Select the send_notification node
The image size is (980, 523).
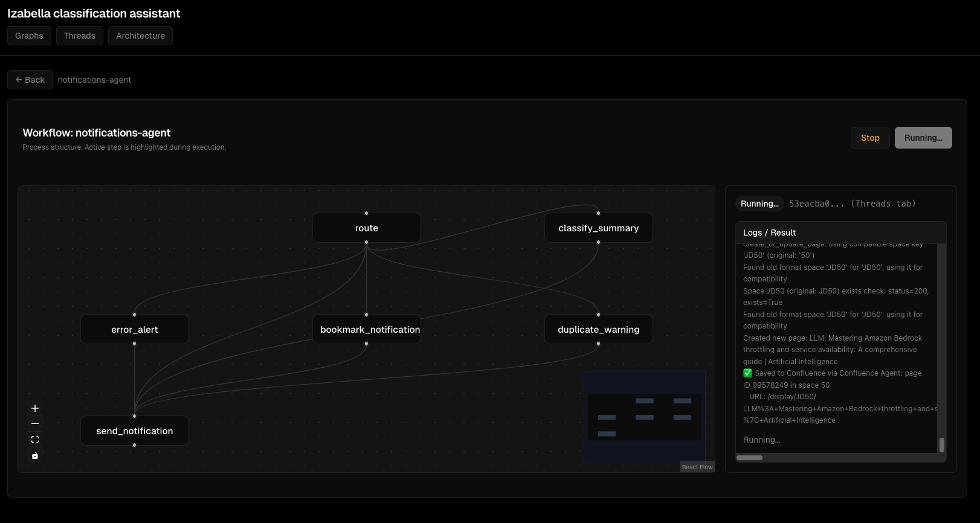[135, 431]
